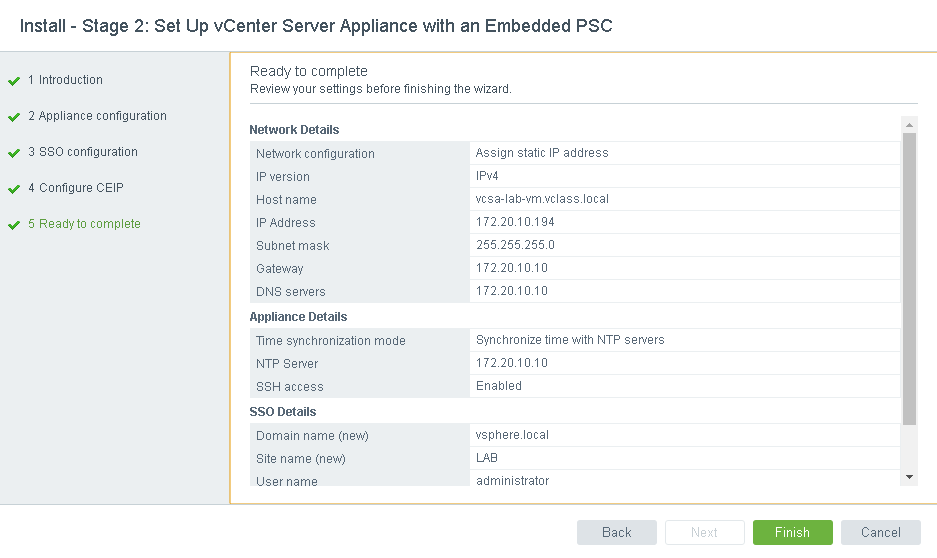Image resolution: width=937 pixels, height=558 pixels.
Task: Click the SSH access Enabled value
Action: tap(499, 386)
